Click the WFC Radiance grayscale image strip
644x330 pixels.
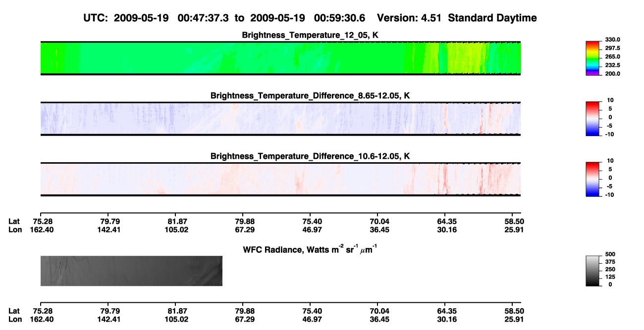click(x=131, y=271)
